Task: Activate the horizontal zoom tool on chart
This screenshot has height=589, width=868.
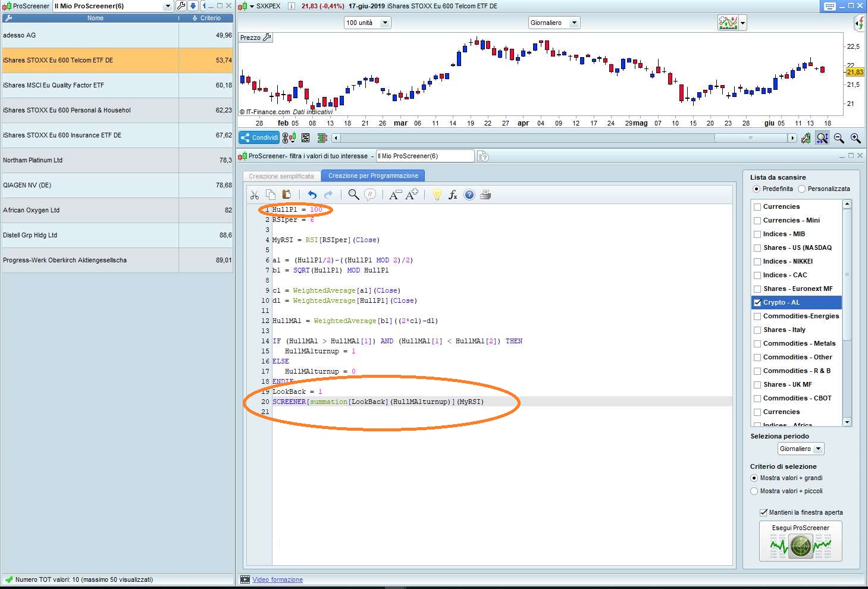Action: pos(822,138)
